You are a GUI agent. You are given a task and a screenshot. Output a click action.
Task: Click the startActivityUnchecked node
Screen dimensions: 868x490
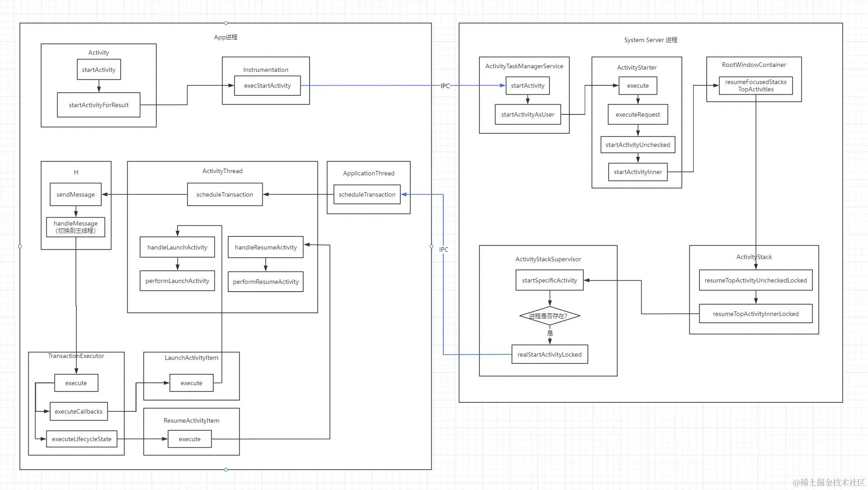tap(638, 145)
